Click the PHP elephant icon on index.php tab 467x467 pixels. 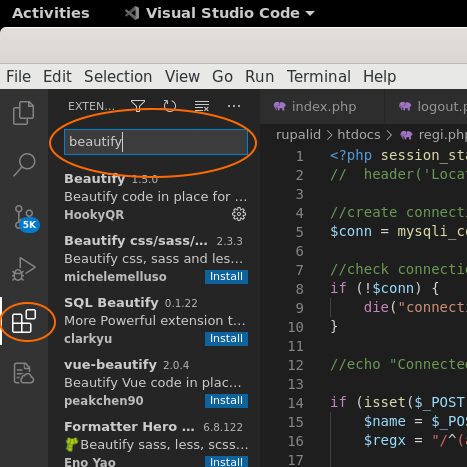tap(280, 107)
